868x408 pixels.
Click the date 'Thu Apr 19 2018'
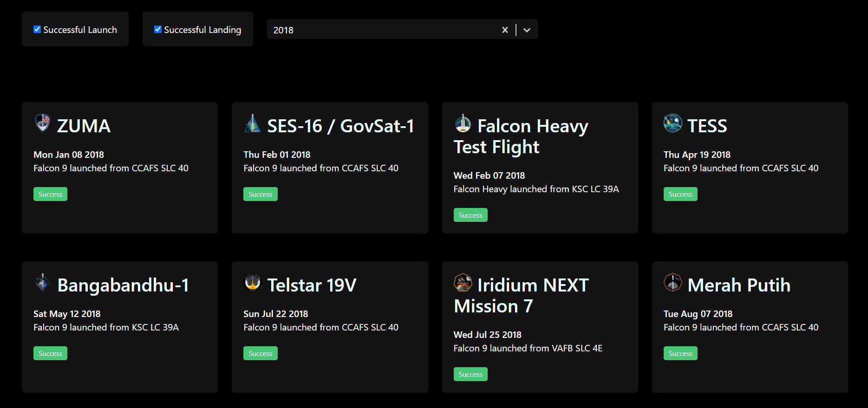697,155
